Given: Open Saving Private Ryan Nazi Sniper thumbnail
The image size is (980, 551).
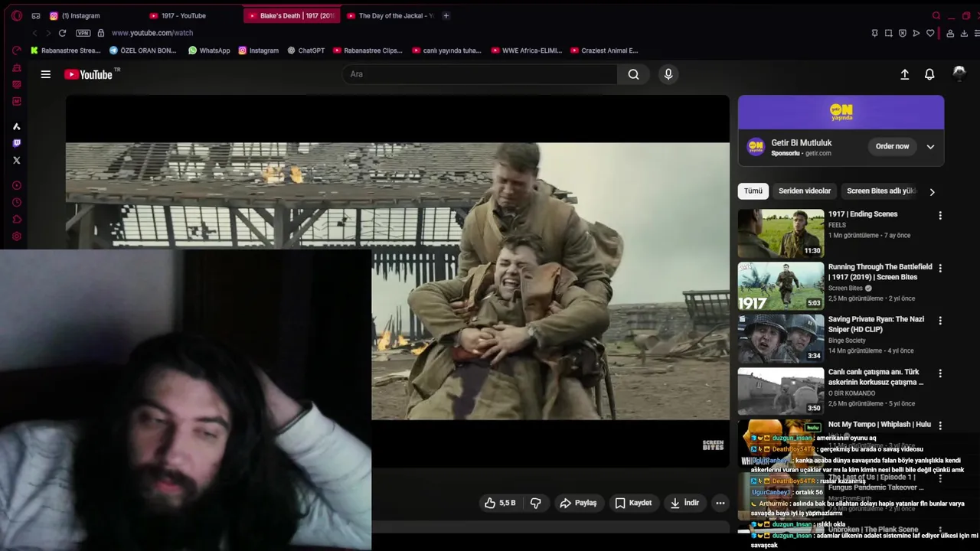Looking at the screenshot, I should [x=781, y=338].
